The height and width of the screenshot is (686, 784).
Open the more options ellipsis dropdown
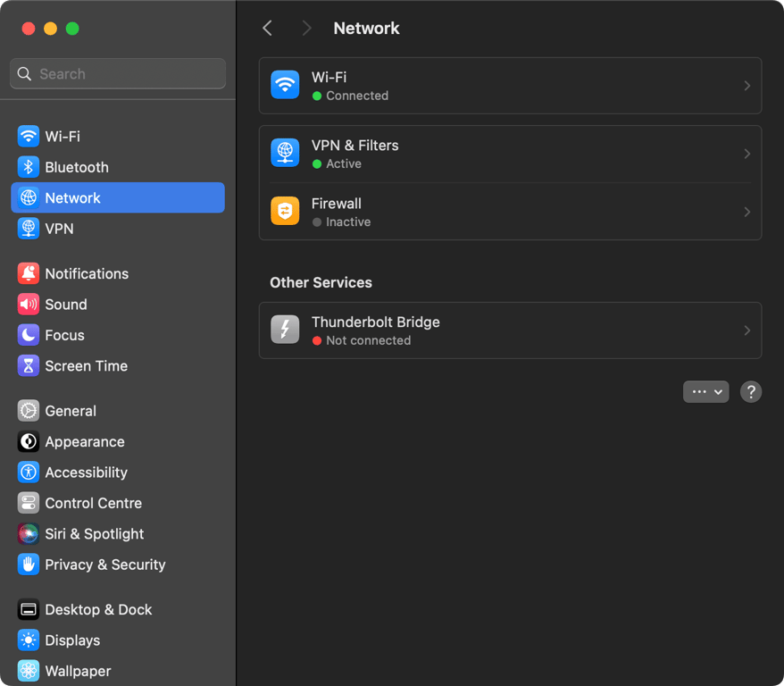[x=705, y=391]
